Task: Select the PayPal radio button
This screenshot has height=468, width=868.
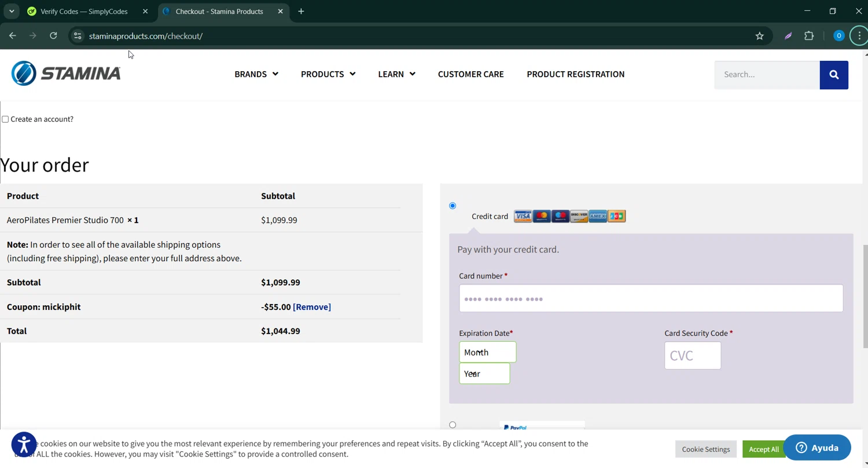Action: coord(453,425)
